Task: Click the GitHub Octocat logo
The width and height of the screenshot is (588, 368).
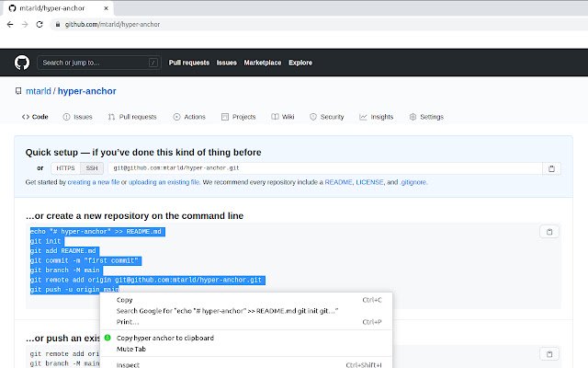Action: [22, 63]
